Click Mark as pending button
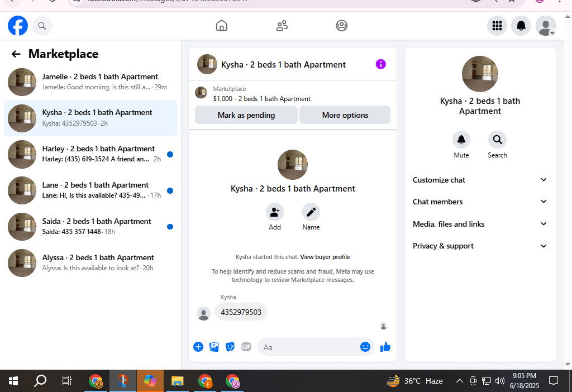This screenshot has height=392, width=572. point(246,115)
